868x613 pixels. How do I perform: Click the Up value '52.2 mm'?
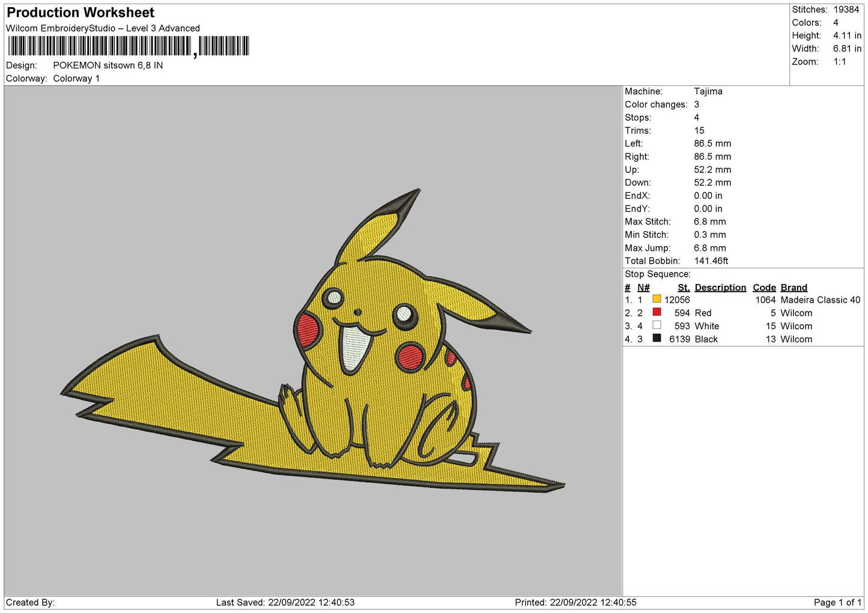712,170
